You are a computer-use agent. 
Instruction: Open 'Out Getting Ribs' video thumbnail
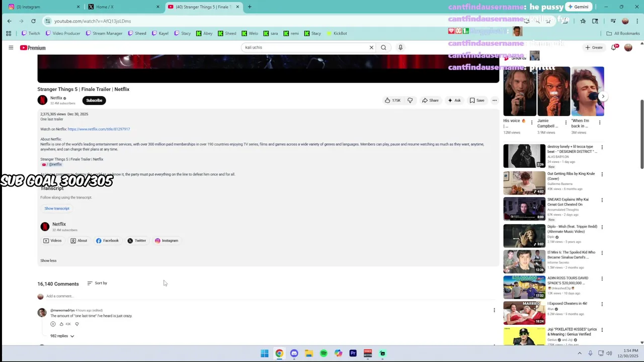[524, 182]
